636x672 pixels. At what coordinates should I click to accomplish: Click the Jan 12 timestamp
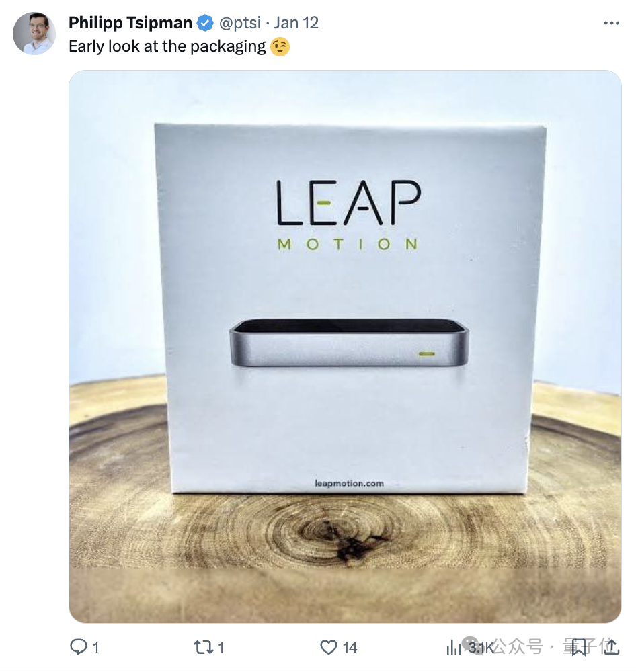coord(296,23)
